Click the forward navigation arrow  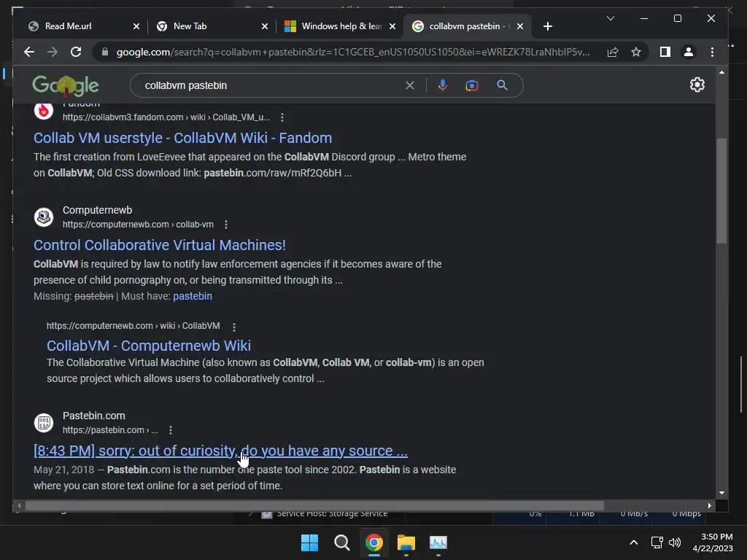[x=53, y=52]
